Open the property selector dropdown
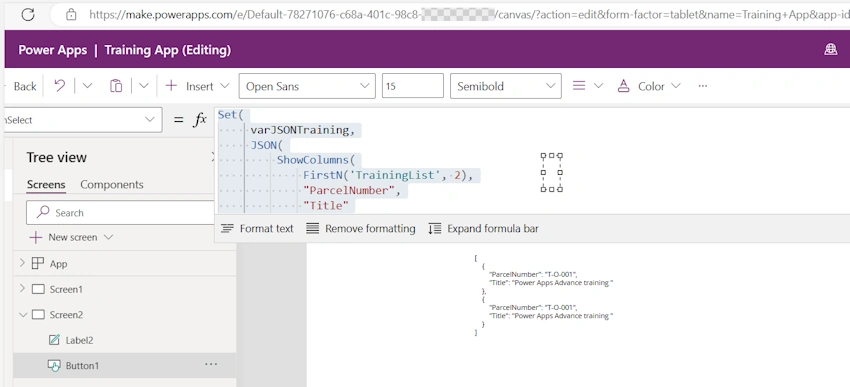Image resolution: width=850 pixels, height=387 pixels. (x=83, y=120)
